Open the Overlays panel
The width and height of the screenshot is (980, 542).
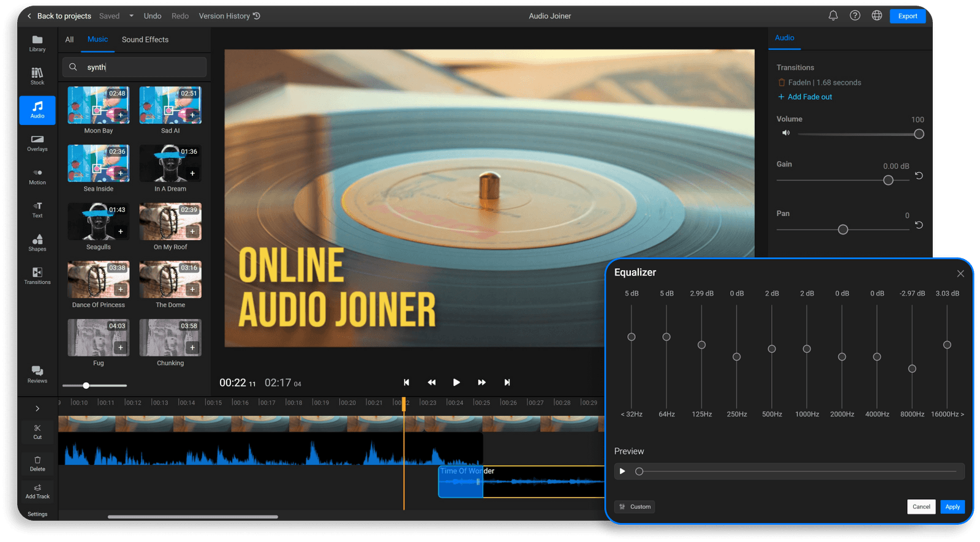click(37, 143)
